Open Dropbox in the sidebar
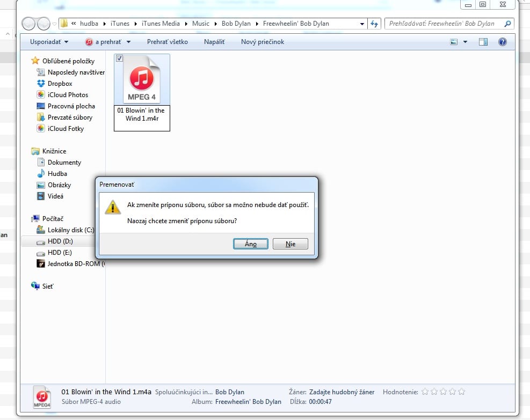 (60, 83)
